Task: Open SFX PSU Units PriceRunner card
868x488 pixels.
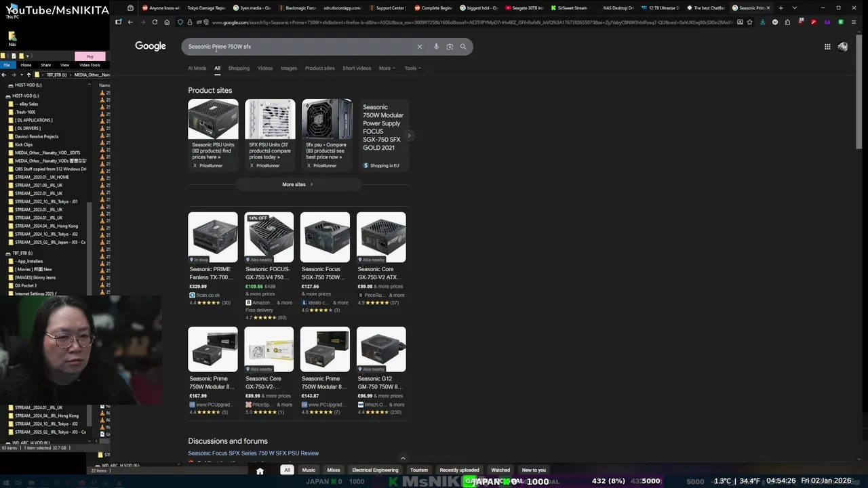Action: [270, 134]
